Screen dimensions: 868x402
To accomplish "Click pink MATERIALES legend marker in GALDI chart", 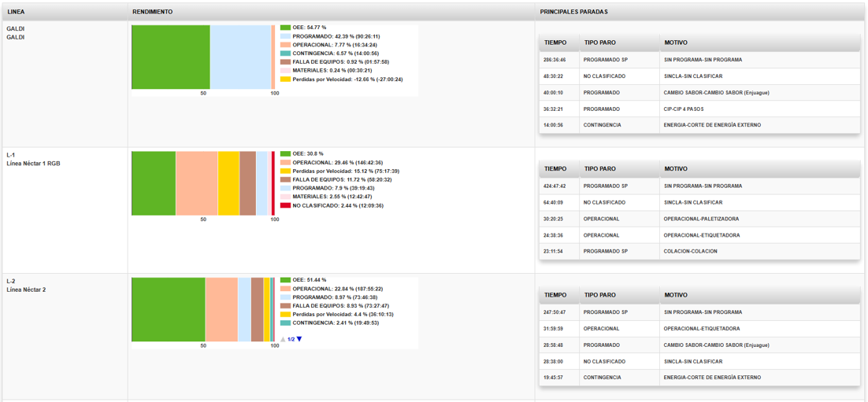I will pos(285,71).
